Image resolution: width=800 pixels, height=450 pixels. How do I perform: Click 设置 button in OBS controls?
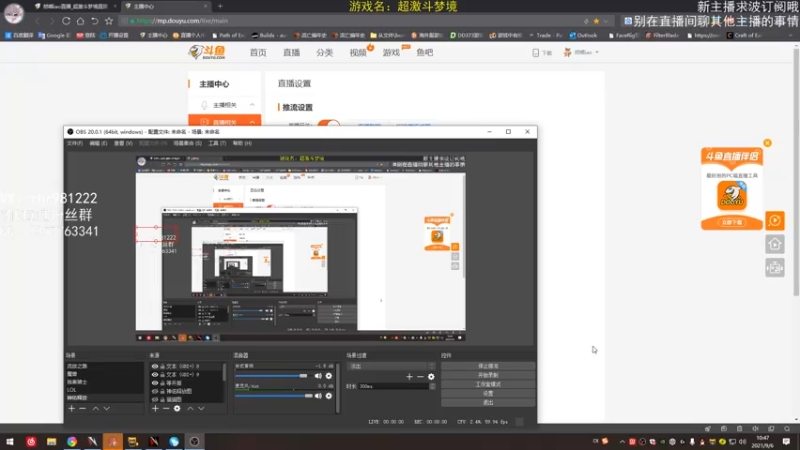pos(488,393)
